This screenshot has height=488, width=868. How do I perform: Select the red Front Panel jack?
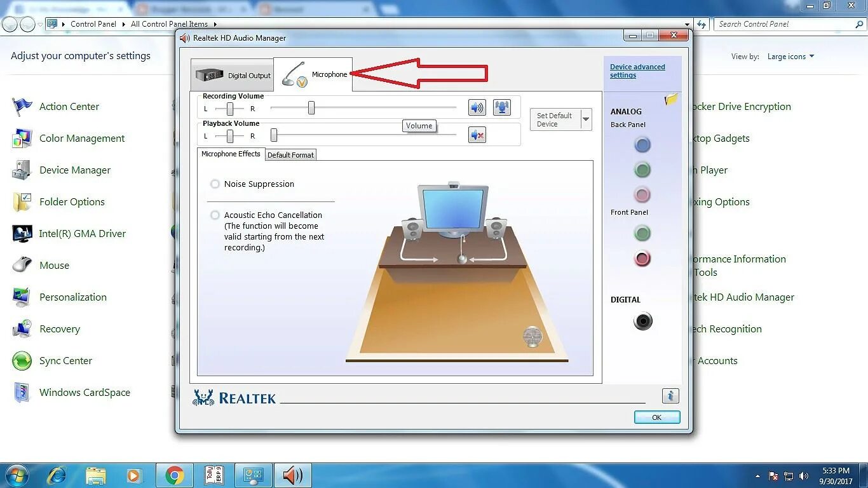pyautogui.click(x=642, y=259)
